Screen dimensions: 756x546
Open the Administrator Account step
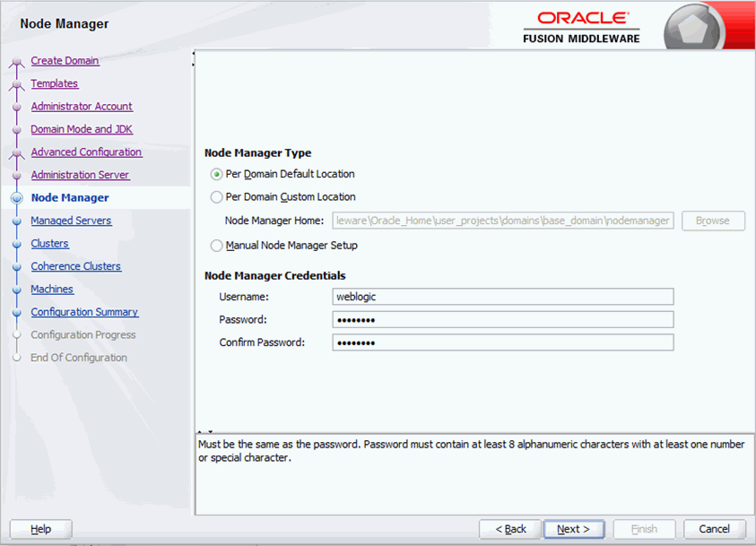pyautogui.click(x=82, y=107)
